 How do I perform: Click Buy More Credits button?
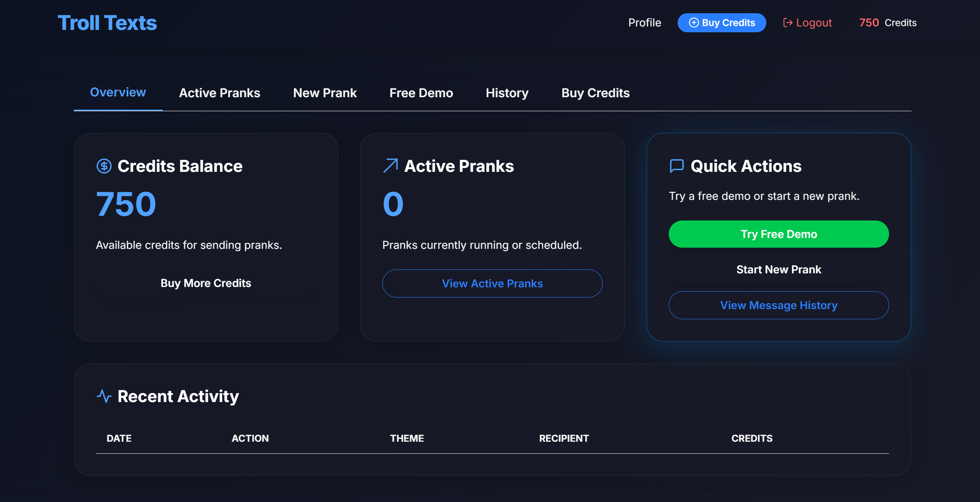coord(206,283)
